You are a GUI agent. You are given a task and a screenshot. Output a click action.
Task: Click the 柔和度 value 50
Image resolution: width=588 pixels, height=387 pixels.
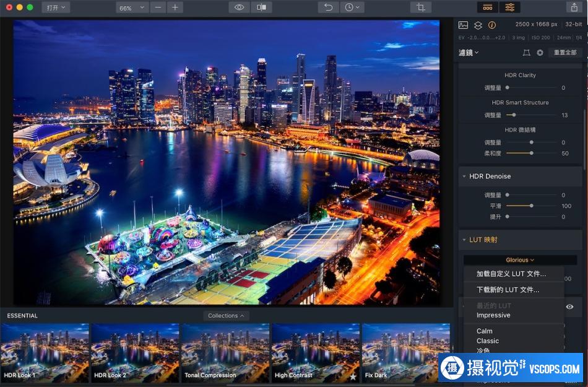(564, 154)
